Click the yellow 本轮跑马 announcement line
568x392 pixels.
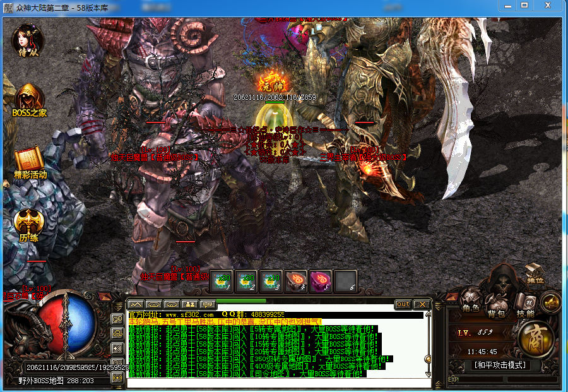click(x=225, y=322)
